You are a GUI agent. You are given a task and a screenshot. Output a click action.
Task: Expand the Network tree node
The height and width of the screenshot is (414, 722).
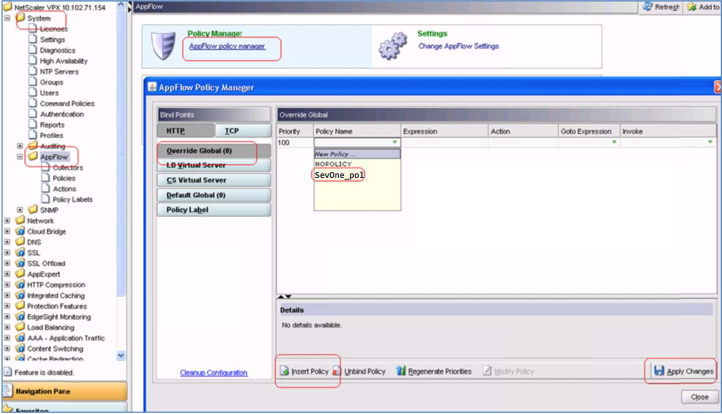[7, 221]
